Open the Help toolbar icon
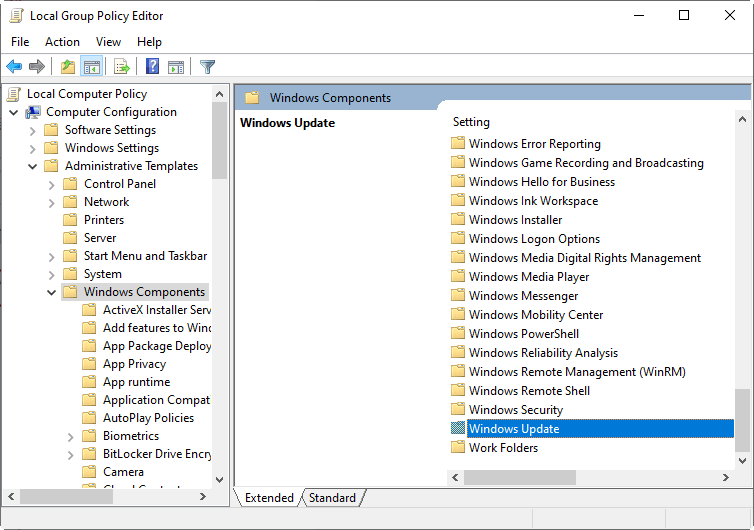This screenshot has width=754, height=530. [x=152, y=66]
